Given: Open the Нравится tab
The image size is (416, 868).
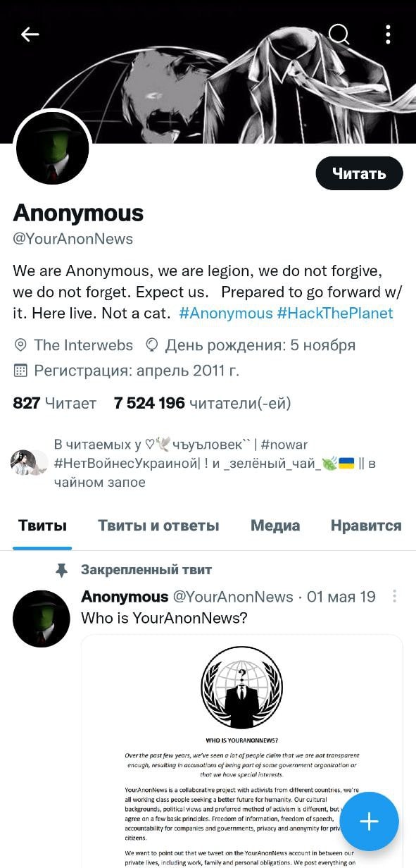Looking at the screenshot, I should [x=366, y=526].
